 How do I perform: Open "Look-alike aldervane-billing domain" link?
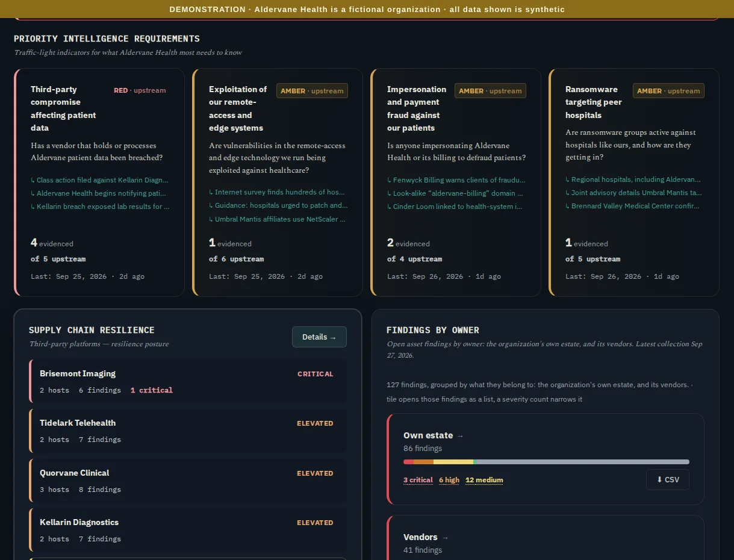(455, 193)
